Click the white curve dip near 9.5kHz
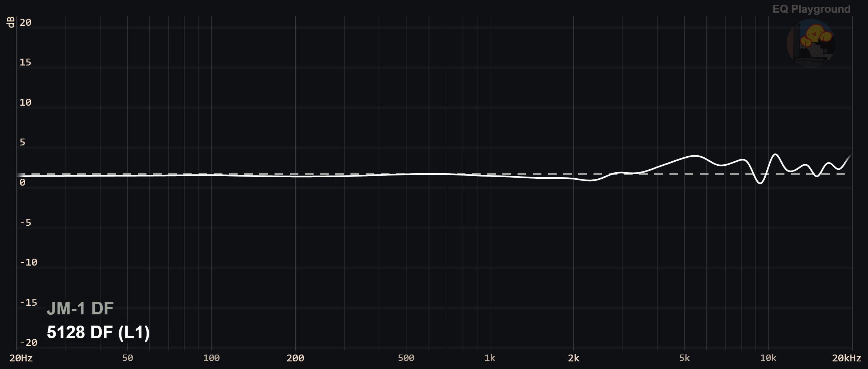Image resolution: width=868 pixels, height=369 pixels. [x=760, y=183]
